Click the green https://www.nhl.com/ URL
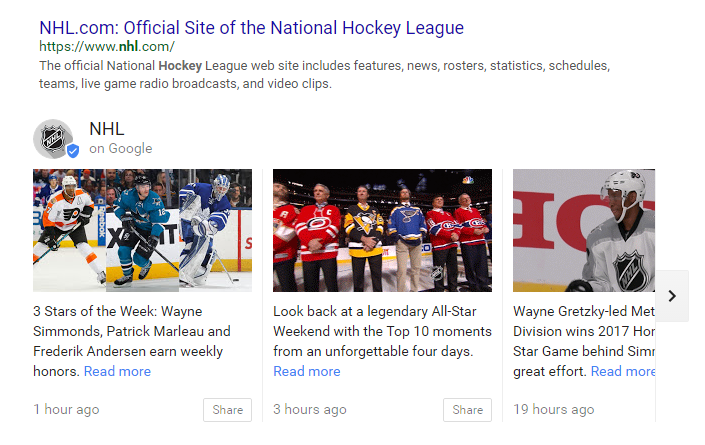The image size is (705, 445). coord(107,46)
